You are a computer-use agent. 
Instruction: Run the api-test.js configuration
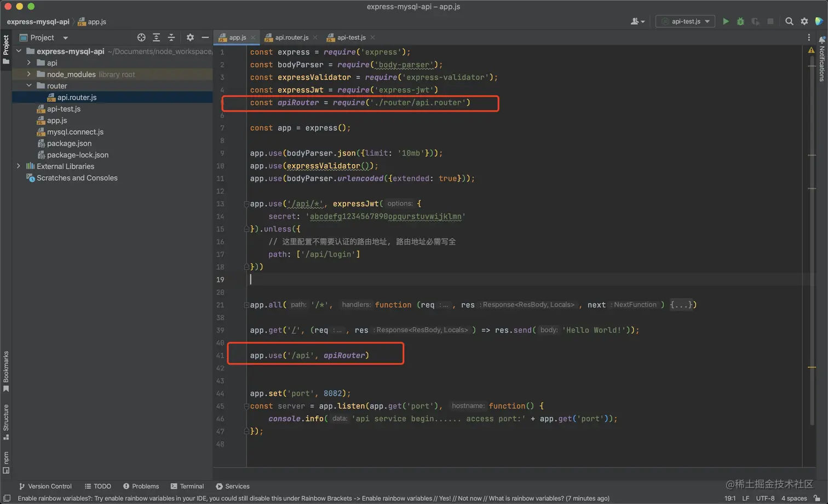click(x=726, y=21)
